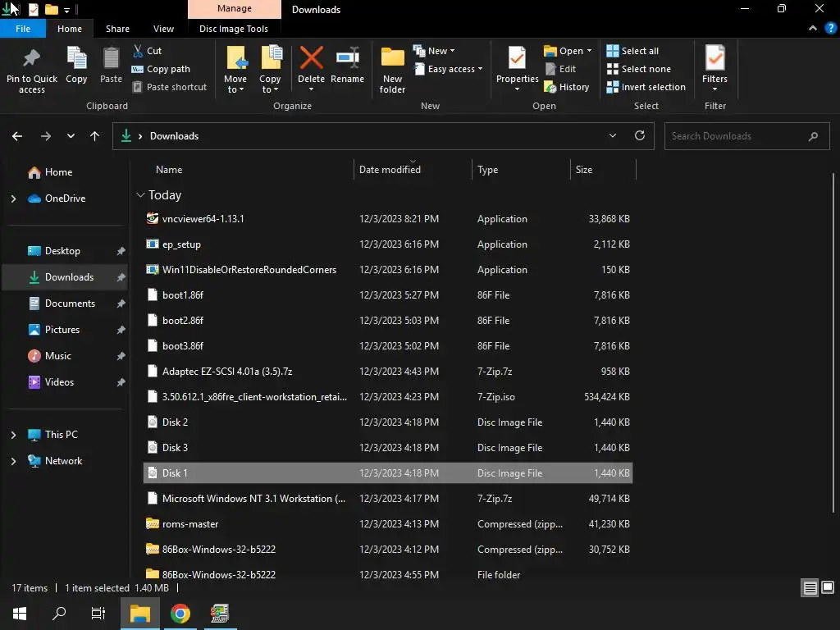Screen dimensions: 840x630
Task: Switch to the Share tab
Action: (x=117, y=29)
